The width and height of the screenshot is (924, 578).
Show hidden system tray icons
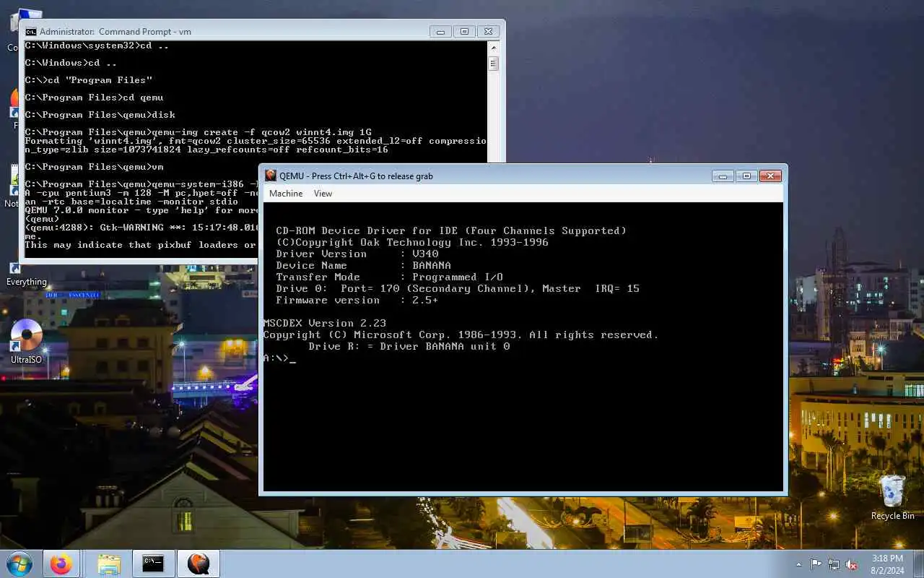click(798, 564)
